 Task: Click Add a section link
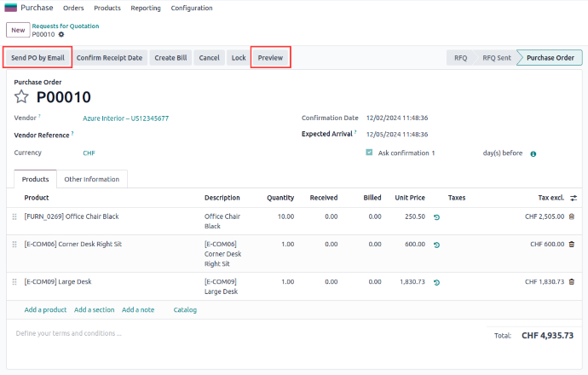click(94, 309)
